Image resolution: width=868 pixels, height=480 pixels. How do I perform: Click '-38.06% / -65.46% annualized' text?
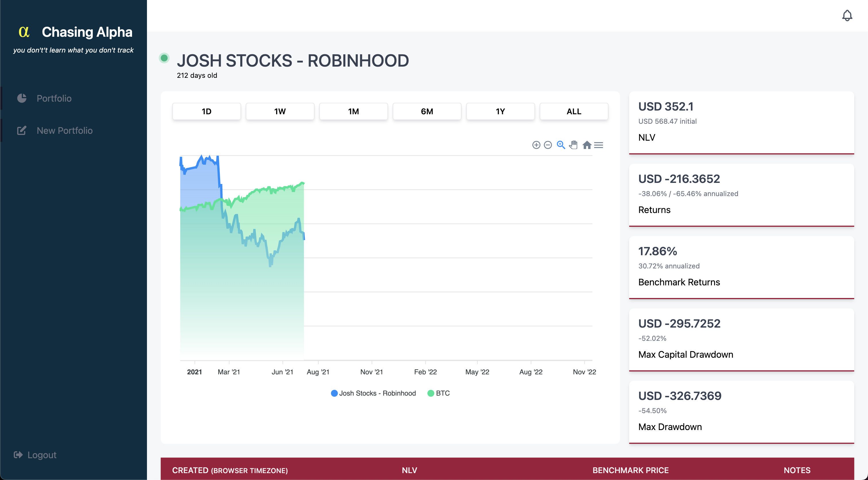pos(688,194)
